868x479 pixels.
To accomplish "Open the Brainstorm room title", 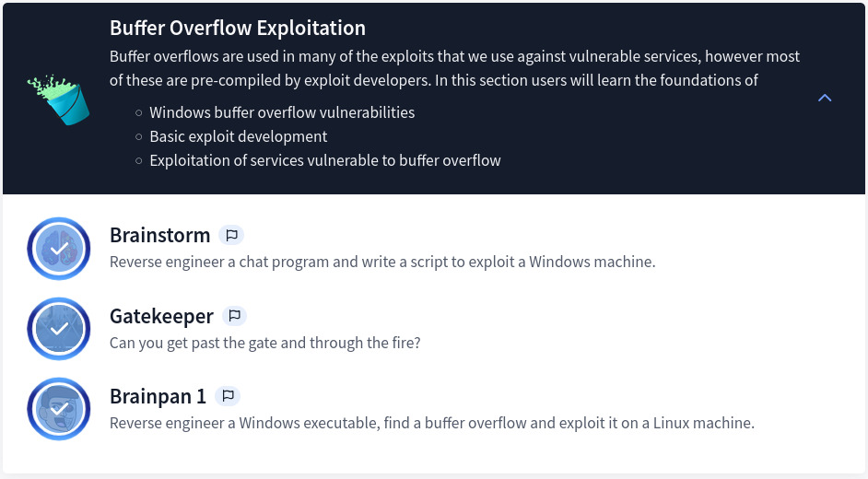I will [159, 235].
